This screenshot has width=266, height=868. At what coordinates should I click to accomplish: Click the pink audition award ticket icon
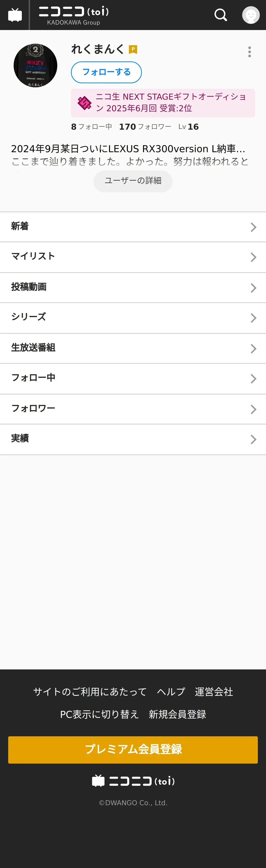84,103
